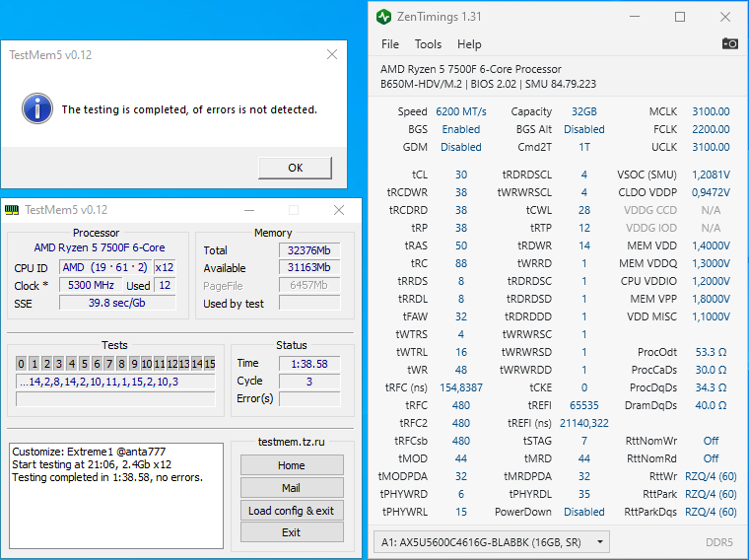Image resolution: width=749 pixels, height=560 pixels.
Task: Open the Help menu in ZenTimings
Action: point(469,44)
